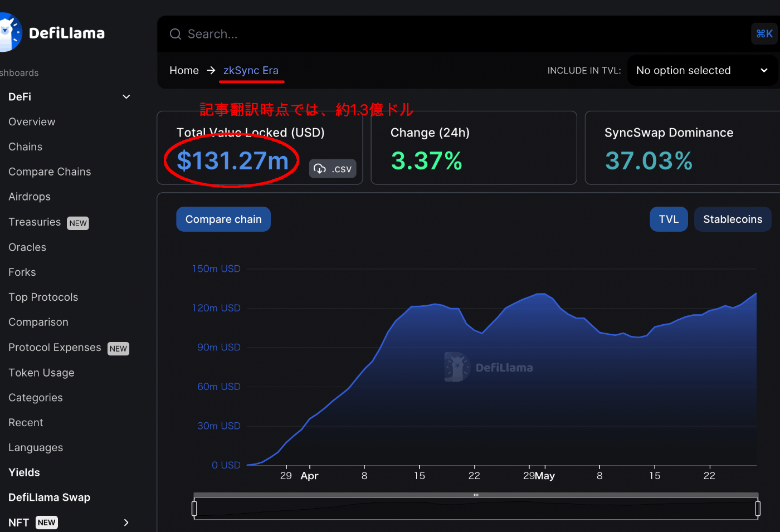Viewport: 780px width, 532px height.
Task: Open Languages in the sidebar
Action: click(x=36, y=448)
